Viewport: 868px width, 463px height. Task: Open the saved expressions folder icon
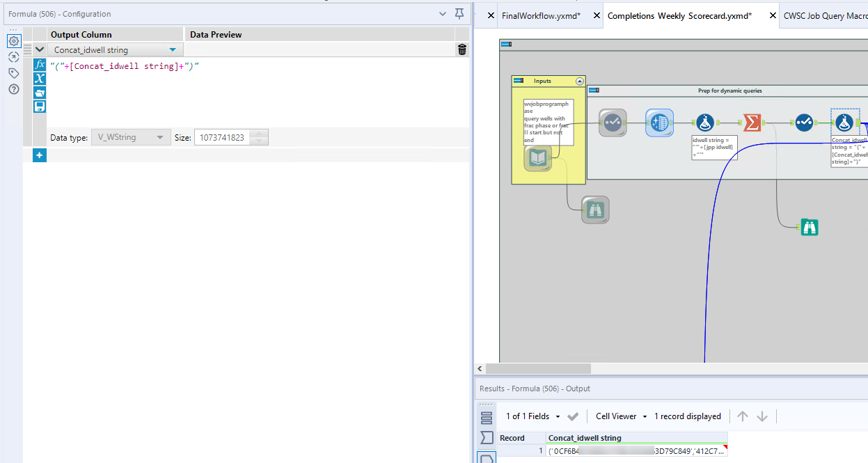coord(40,92)
